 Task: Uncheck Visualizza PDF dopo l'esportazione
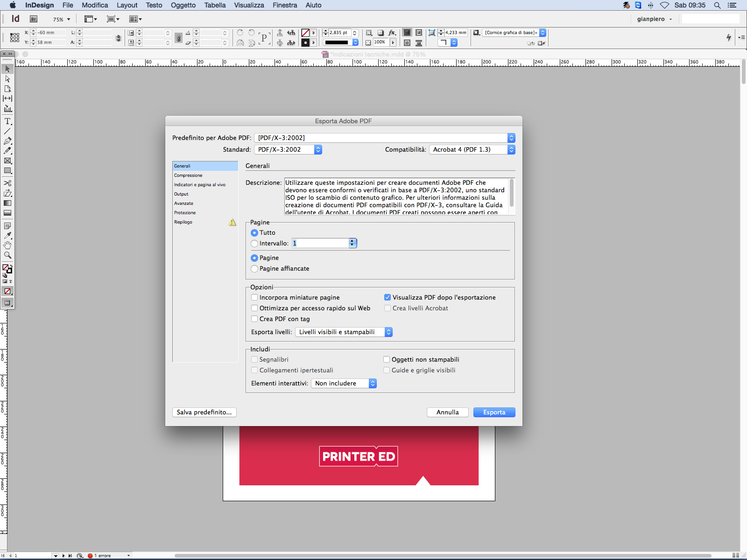tap(388, 297)
